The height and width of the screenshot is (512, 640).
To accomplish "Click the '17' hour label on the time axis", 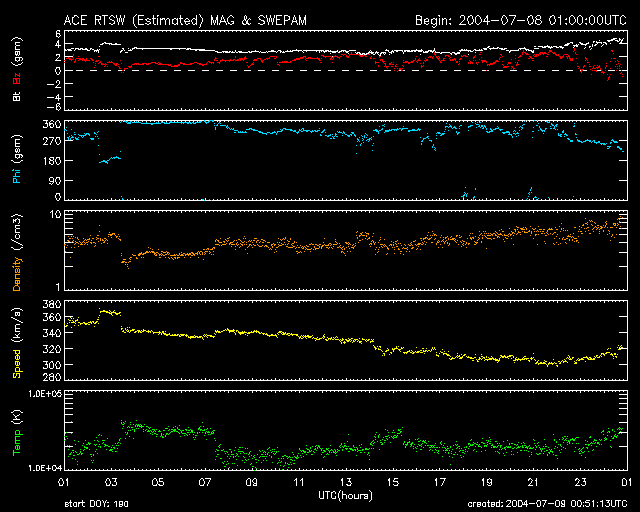I will click(440, 483).
